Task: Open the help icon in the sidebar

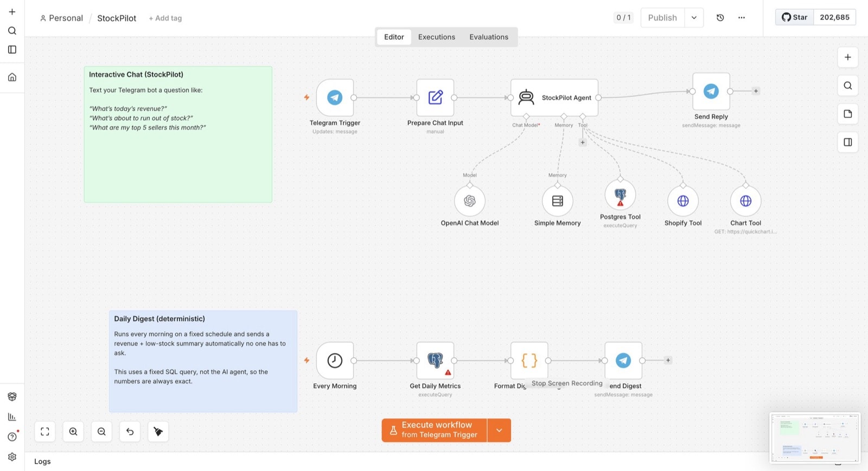Action: coord(12,437)
